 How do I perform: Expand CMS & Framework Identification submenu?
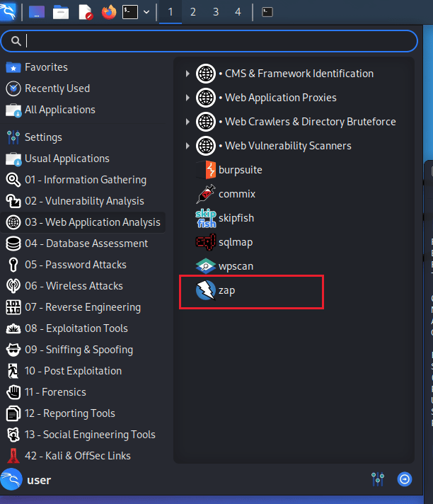pyautogui.click(x=187, y=74)
